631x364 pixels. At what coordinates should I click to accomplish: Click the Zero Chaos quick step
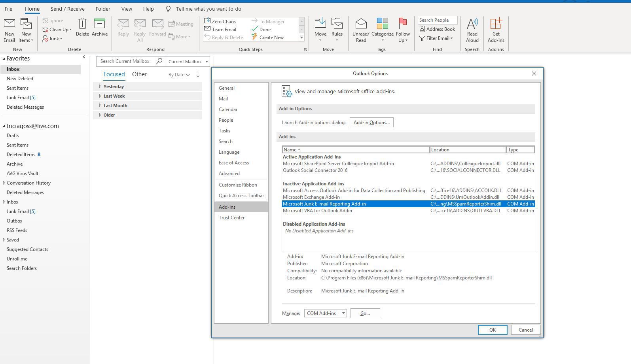pos(220,21)
